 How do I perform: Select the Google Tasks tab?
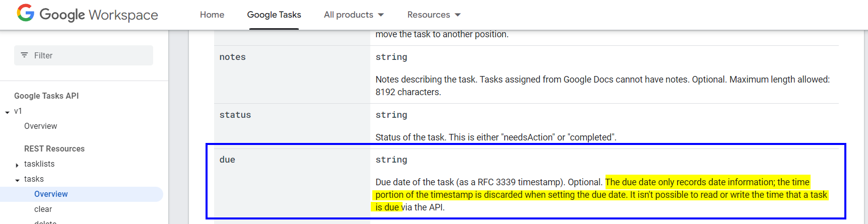coord(274,15)
